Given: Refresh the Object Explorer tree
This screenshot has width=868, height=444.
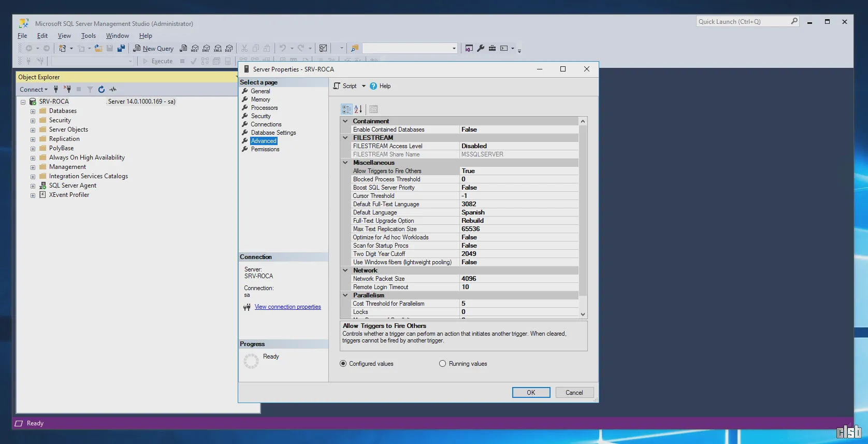Looking at the screenshot, I should pos(102,89).
